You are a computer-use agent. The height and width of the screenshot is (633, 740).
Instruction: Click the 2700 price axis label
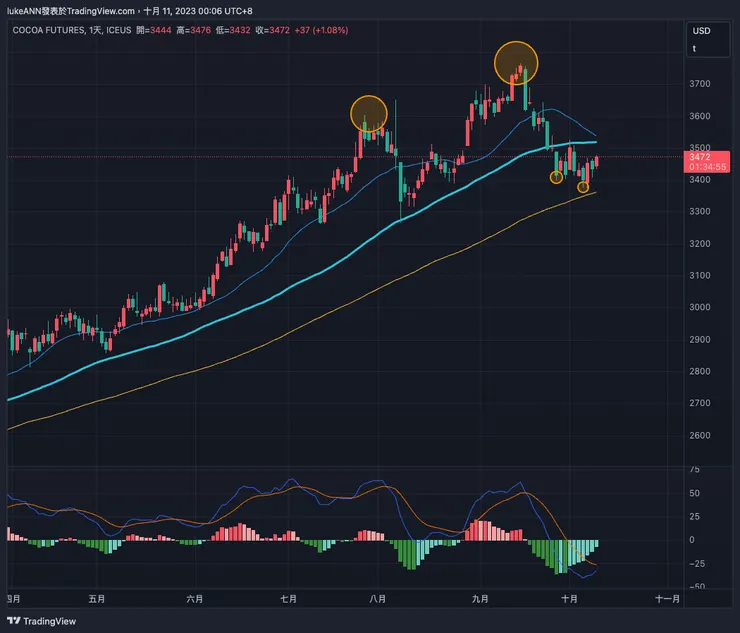coord(699,403)
